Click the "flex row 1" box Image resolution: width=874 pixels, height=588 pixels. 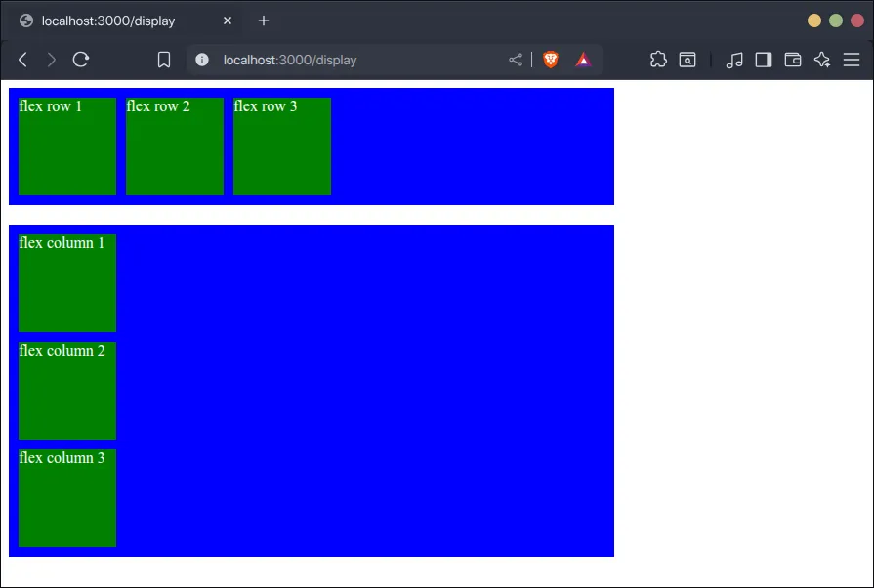tap(67, 147)
